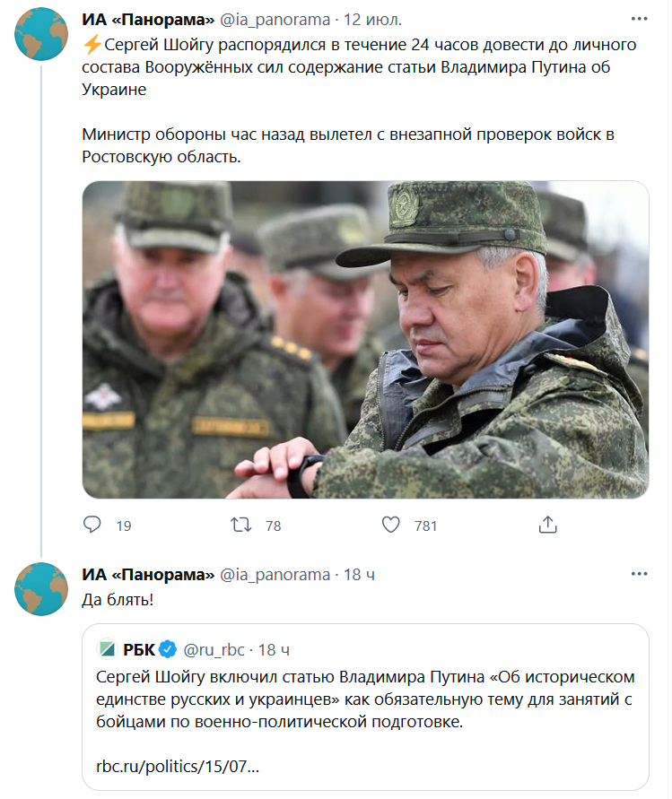Share the first tweet via share icon
The height and width of the screenshot is (799, 672).
coord(549,525)
